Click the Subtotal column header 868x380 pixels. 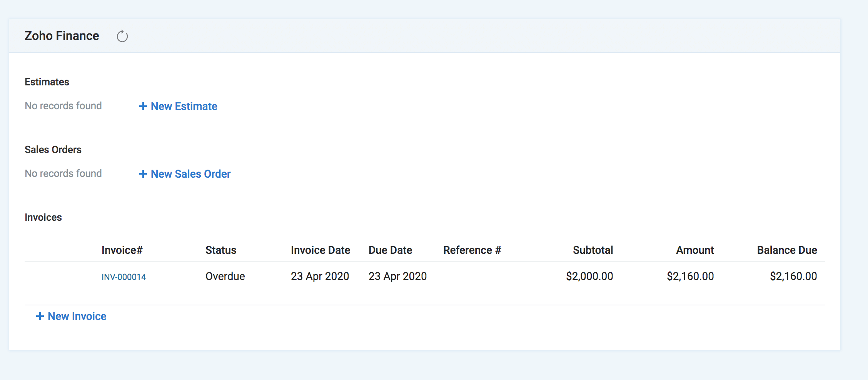[593, 250]
